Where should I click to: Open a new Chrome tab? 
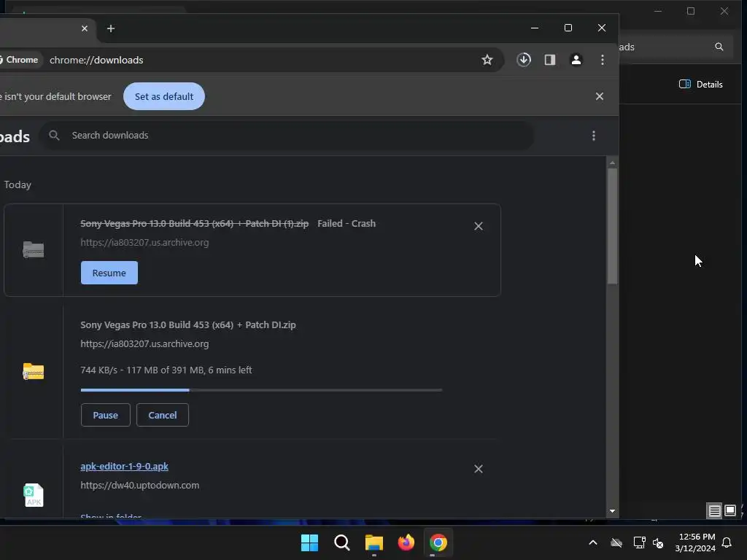[111, 28]
